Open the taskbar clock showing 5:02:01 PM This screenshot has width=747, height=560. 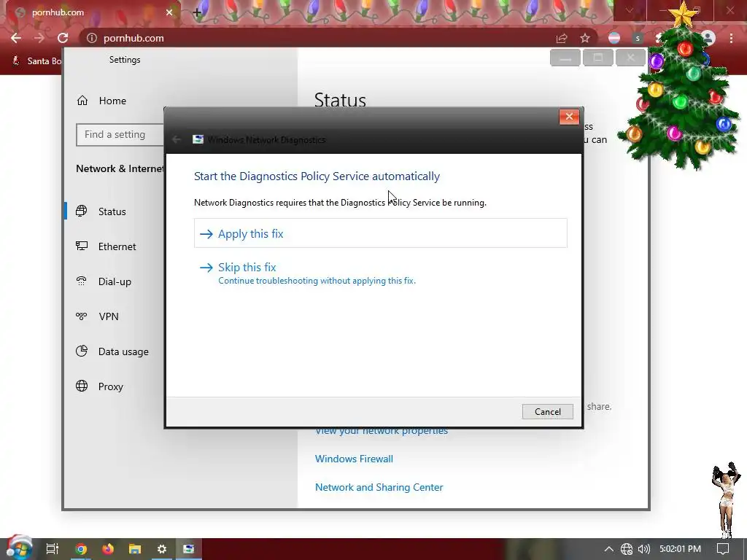(x=681, y=548)
